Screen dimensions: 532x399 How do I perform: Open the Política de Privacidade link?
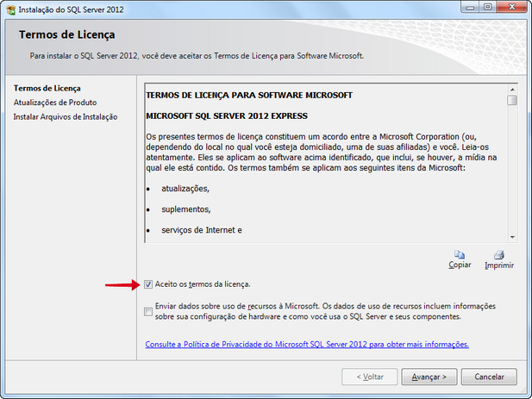307,345
